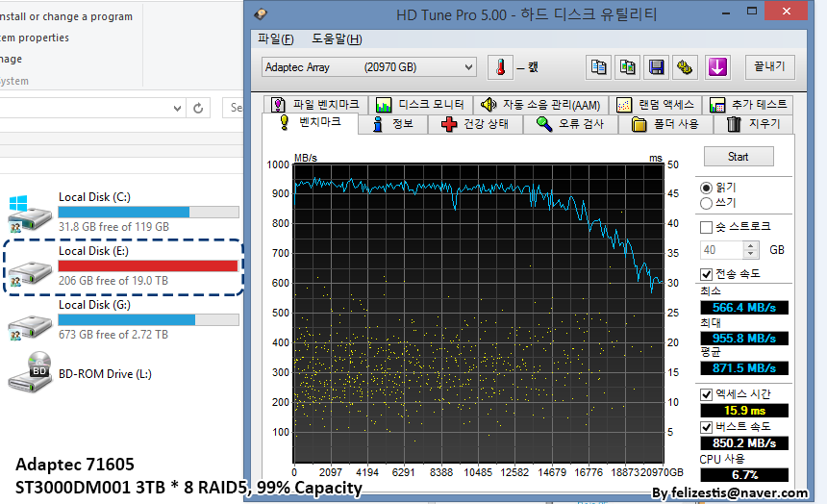Copy benchmark info to clipboard icon
This screenshot has height=504, width=827.
(x=598, y=67)
